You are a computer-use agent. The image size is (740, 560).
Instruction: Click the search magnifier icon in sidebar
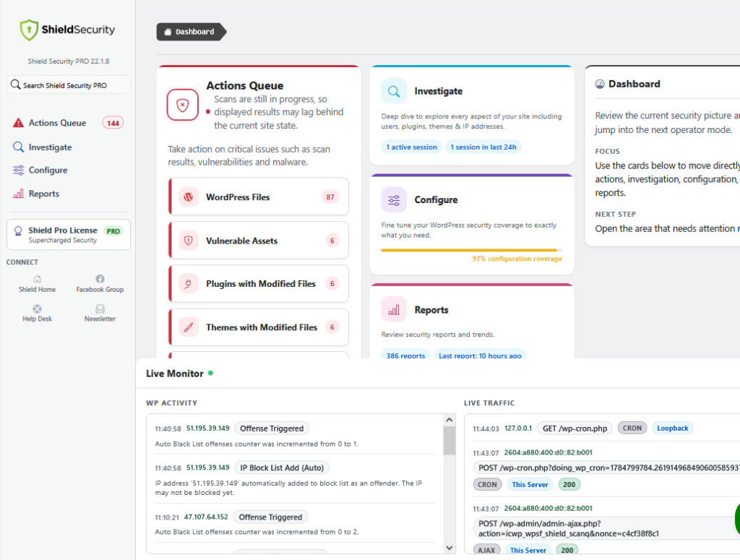click(15, 85)
